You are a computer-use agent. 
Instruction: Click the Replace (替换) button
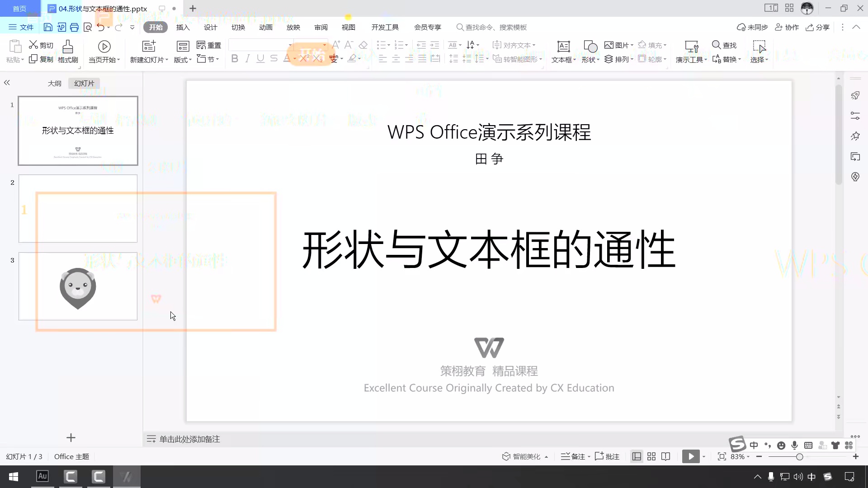[x=726, y=59]
